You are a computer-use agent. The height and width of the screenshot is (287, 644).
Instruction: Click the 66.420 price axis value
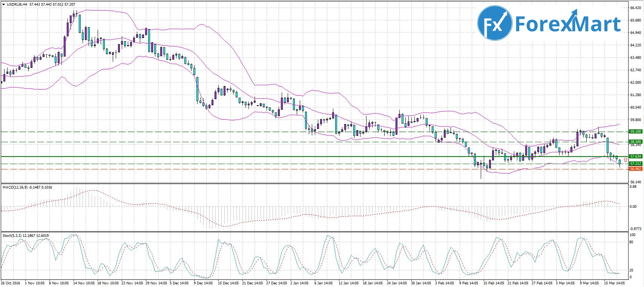point(635,8)
